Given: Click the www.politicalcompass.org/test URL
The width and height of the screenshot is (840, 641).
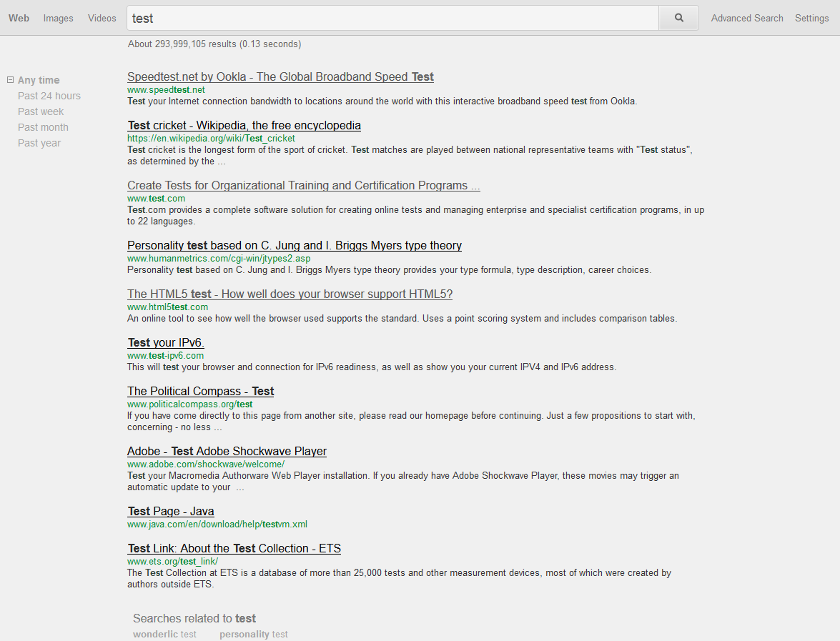Looking at the screenshot, I should 189,404.
